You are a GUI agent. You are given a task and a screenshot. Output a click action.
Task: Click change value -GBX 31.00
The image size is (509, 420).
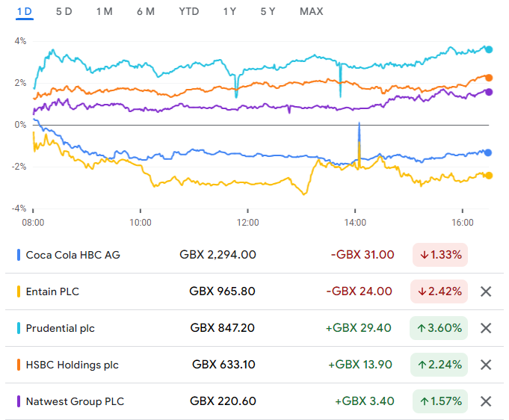[x=363, y=255]
